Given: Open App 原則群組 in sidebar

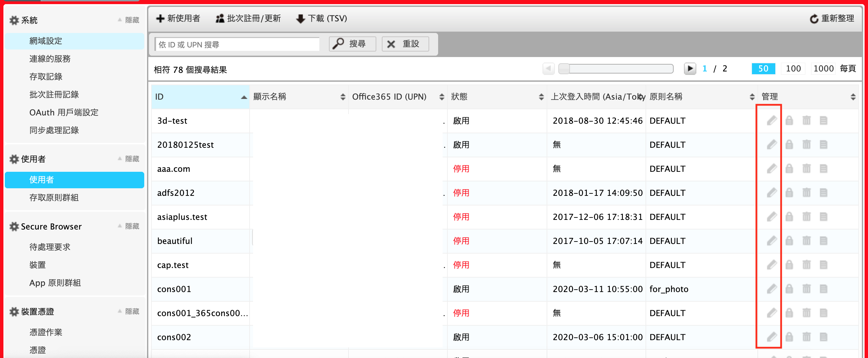Looking at the screenshot, I should pos(75,283).
